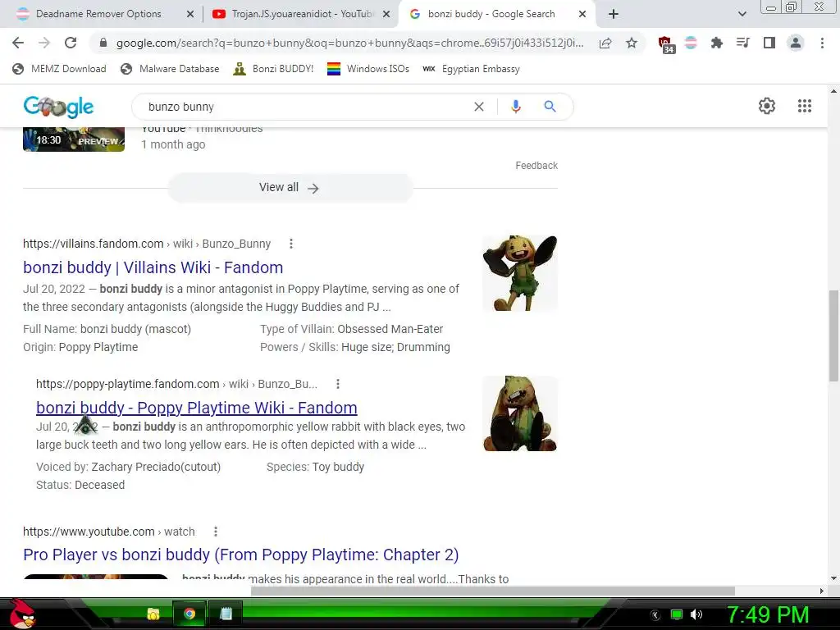View site information lock icon

pyautogui.click(x=103, y=43)
